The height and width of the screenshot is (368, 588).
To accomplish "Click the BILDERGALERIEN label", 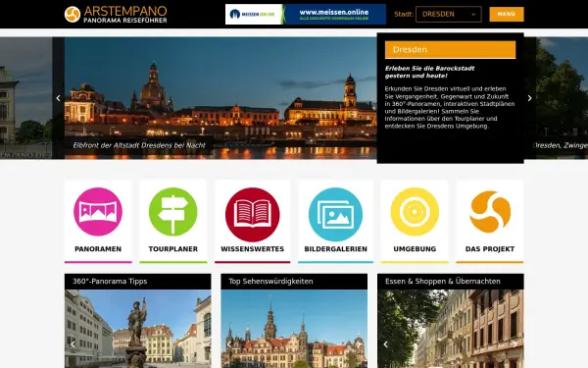I will 335,249.
